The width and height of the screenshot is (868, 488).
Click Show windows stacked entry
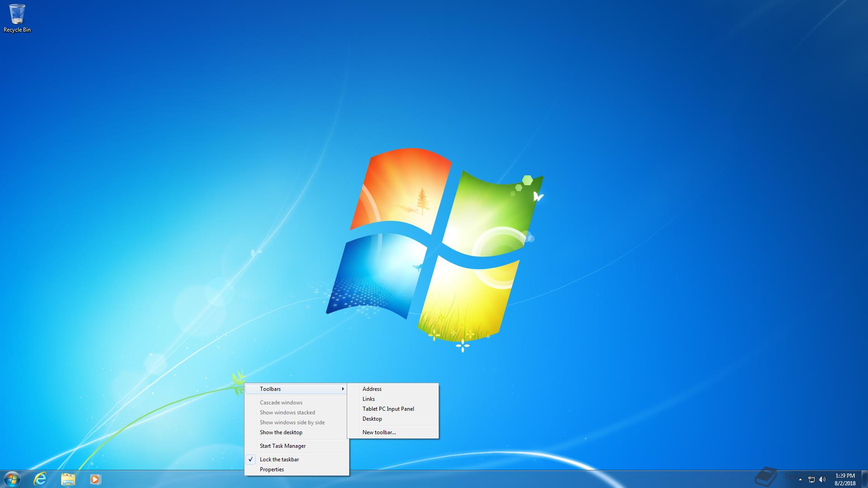(297, 413)
